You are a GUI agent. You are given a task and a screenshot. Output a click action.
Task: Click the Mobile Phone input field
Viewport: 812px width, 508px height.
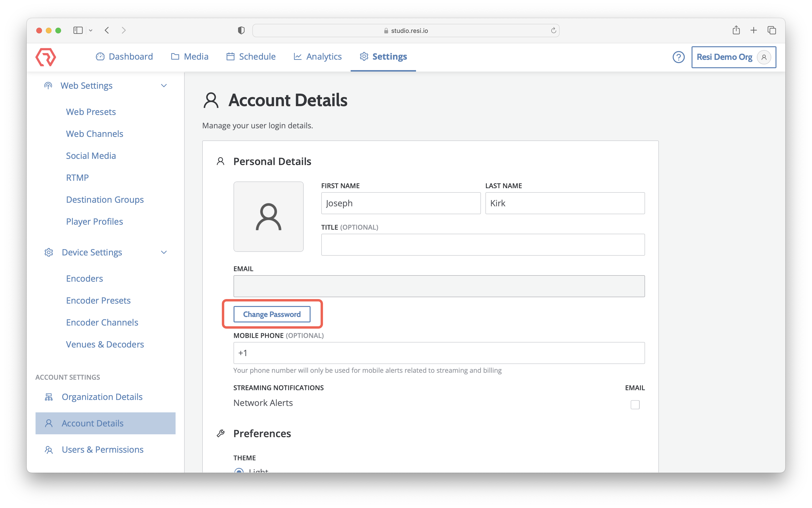[x=439, y=353]
